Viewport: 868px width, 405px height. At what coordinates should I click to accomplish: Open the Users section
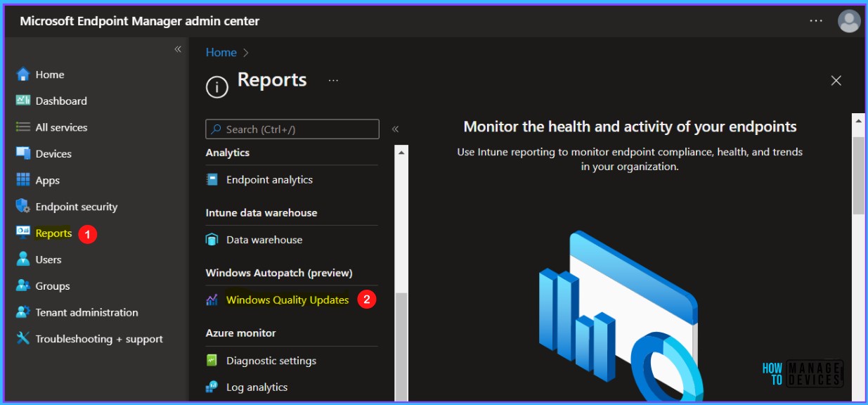(48, 259)
